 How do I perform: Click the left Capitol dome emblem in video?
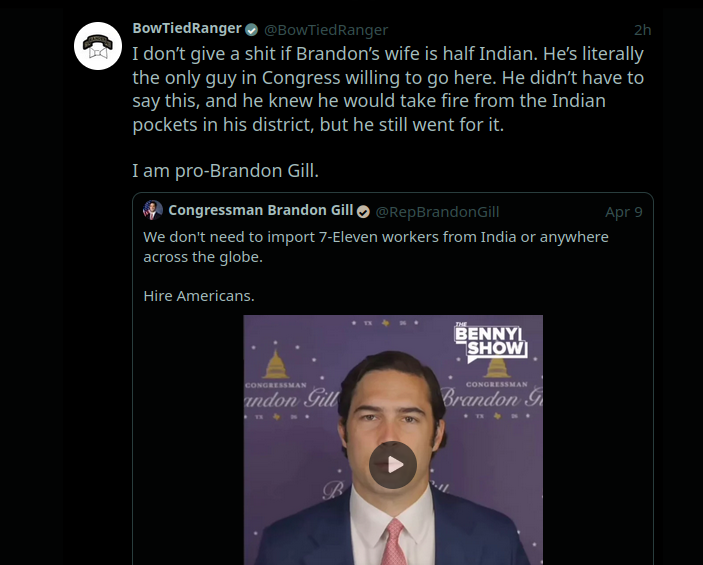point(275,365)
